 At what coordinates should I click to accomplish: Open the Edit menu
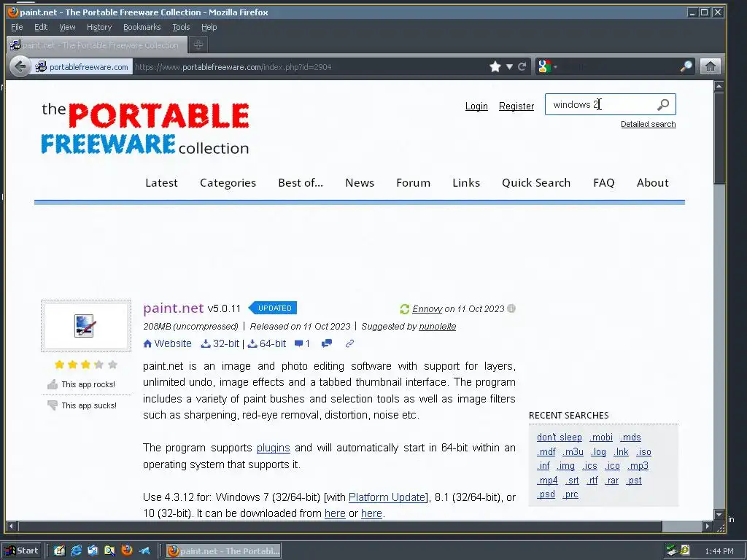41,27
